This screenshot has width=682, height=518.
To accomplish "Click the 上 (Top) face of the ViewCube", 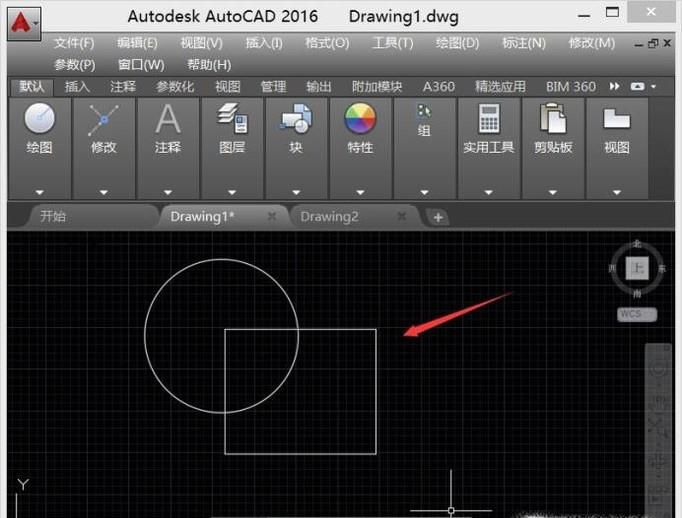I will click(x=637, y=268).
